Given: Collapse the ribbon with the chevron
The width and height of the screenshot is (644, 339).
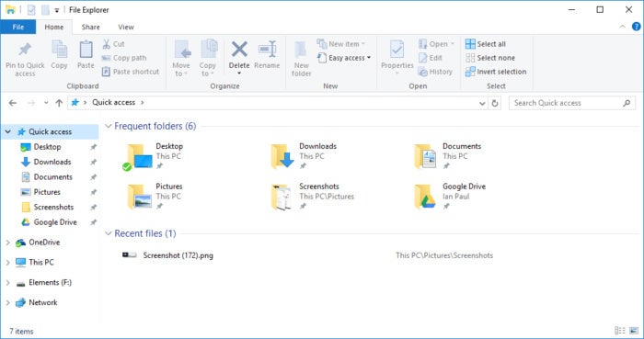Looking at the screenshot, I should pyautogui.click(x=623, y=27).
